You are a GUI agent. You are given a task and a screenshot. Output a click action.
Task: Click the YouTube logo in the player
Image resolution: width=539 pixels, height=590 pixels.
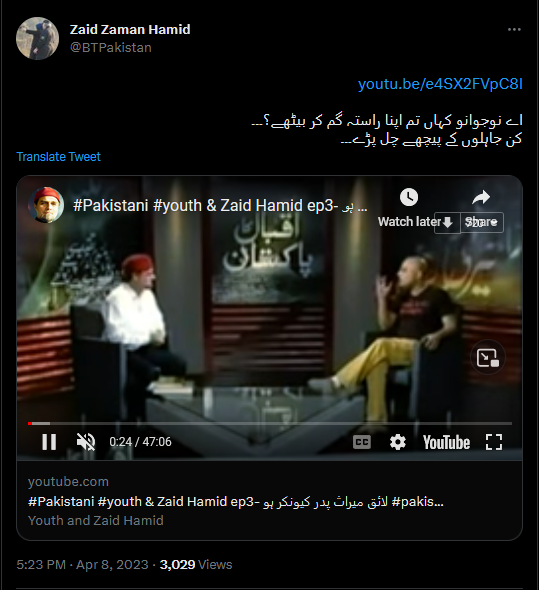coord(446,442)
